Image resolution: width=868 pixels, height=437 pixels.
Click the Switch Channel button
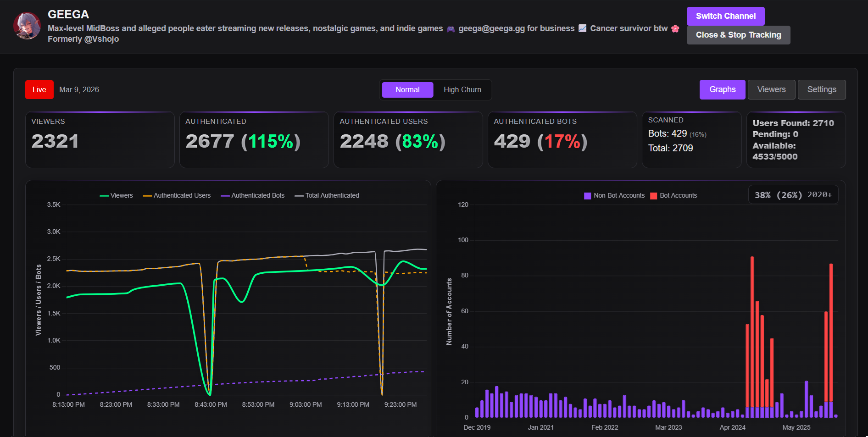(x=726, y=16)
